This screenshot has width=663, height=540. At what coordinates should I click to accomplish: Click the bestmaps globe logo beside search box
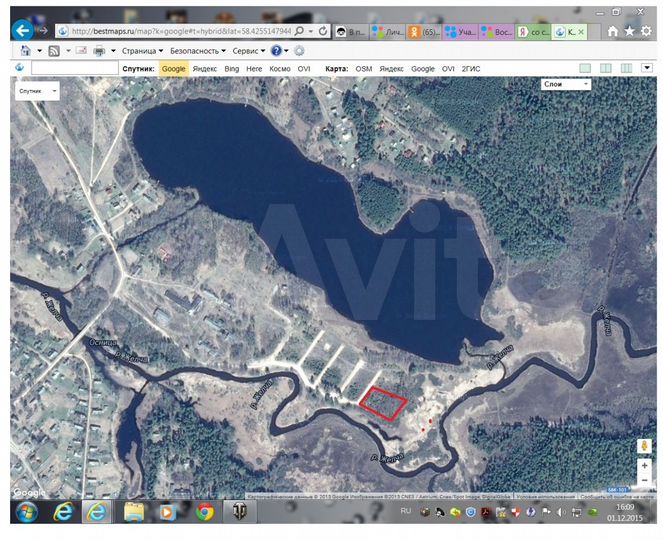19,68
